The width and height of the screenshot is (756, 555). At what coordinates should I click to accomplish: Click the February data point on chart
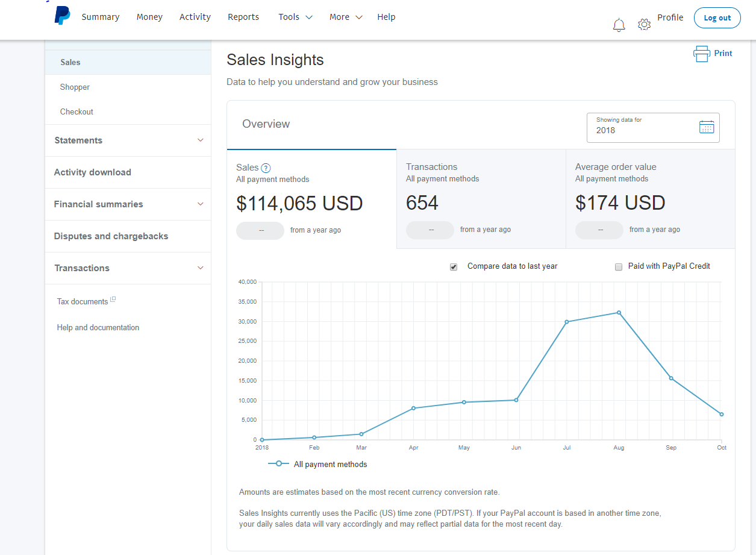point(314,437)
